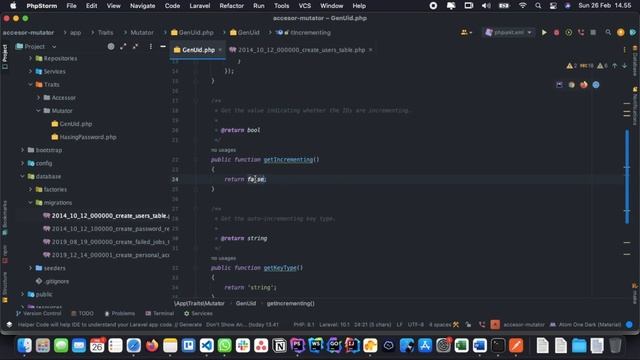Screen dimensions: 640x360
Task: Open file in Safari browser icon in editor
Action: click(596, 85)
